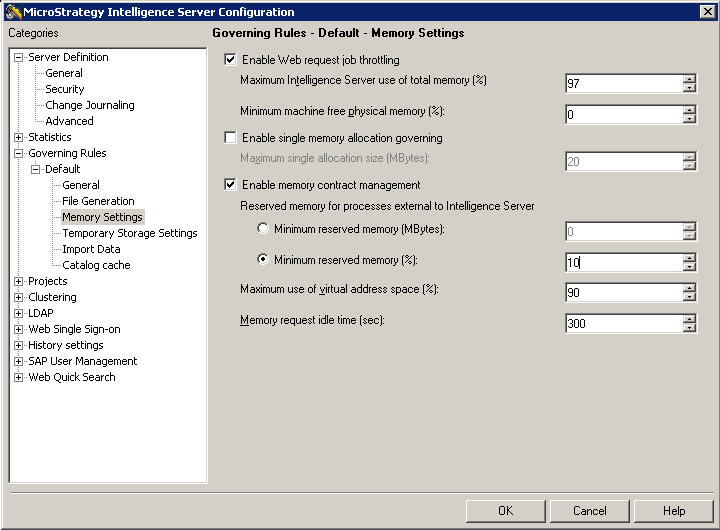Expand the Web Single Sign-on node
Viewport: 720px width, 530px height.
18,329
